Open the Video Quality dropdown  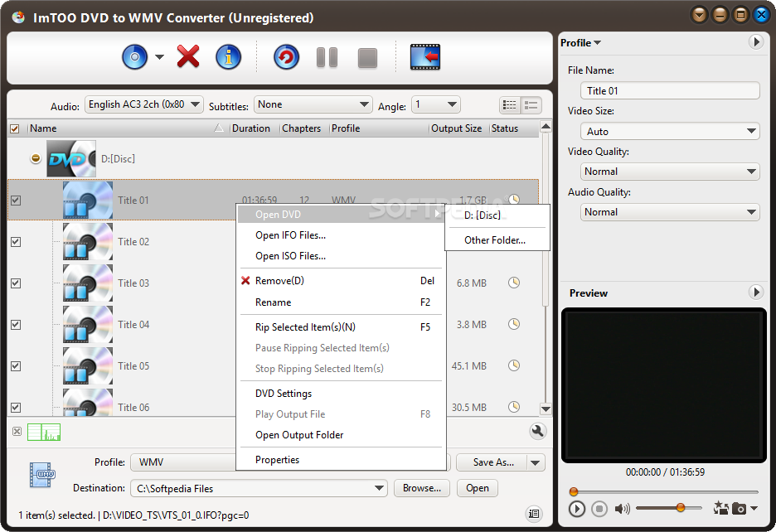670,172
